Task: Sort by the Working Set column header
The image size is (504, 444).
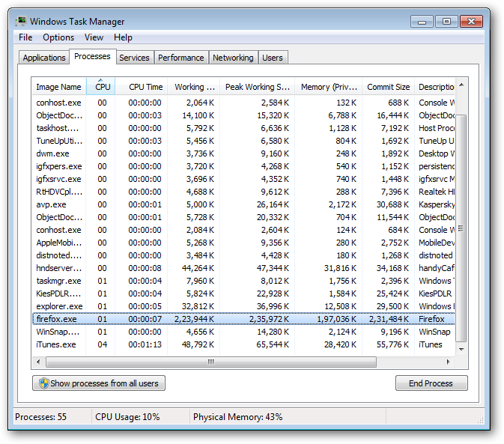Action: tap(193, 87)
